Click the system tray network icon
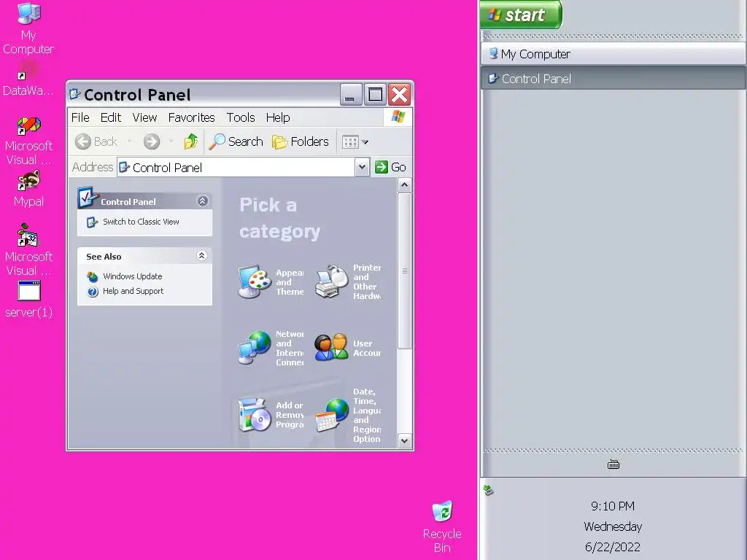 488,490
